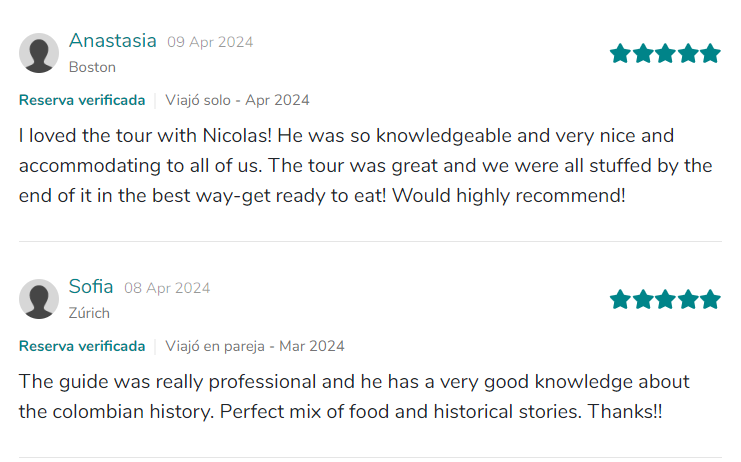741x462 pixels.
Task: Select the 08 Apr 2024 review date
Action: pos(167,288)
